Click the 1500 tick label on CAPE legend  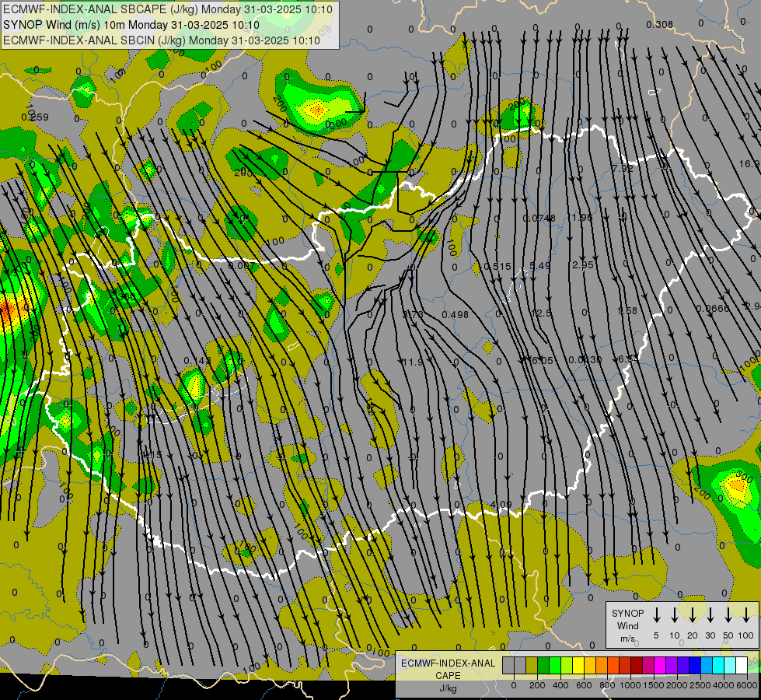(x=653, y=685)
